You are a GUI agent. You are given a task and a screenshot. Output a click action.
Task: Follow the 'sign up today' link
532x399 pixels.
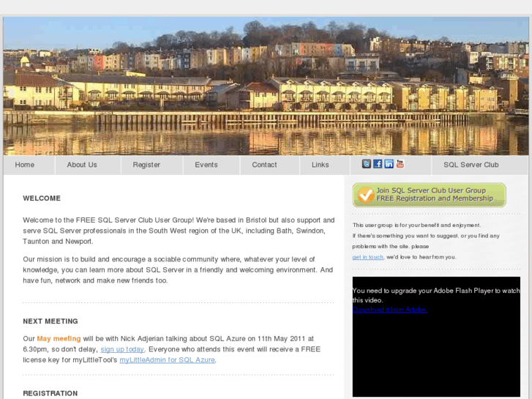(x=122, y=349)
